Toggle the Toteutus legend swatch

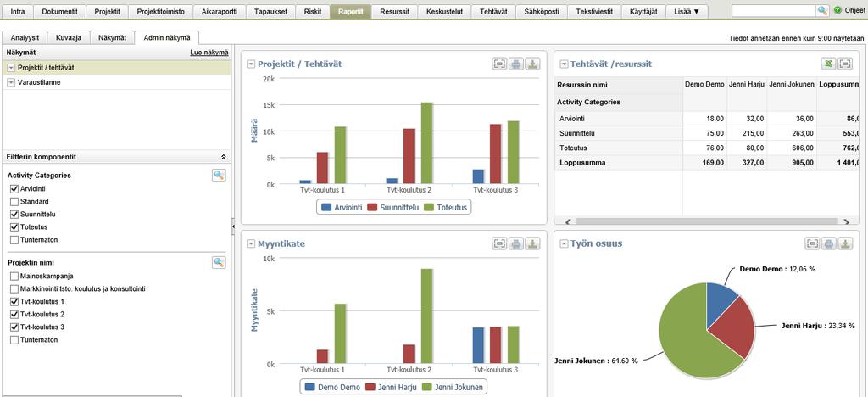click(x=429, y=208)
